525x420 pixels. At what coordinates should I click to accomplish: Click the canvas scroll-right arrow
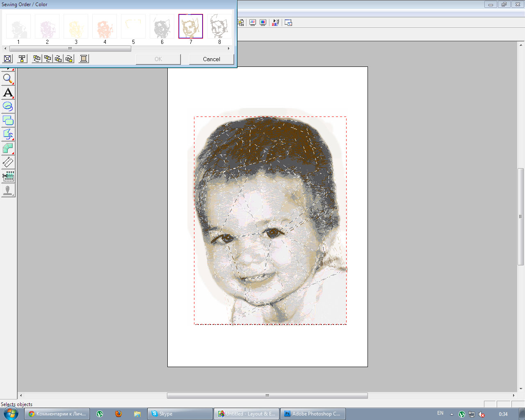coord(514,396)
